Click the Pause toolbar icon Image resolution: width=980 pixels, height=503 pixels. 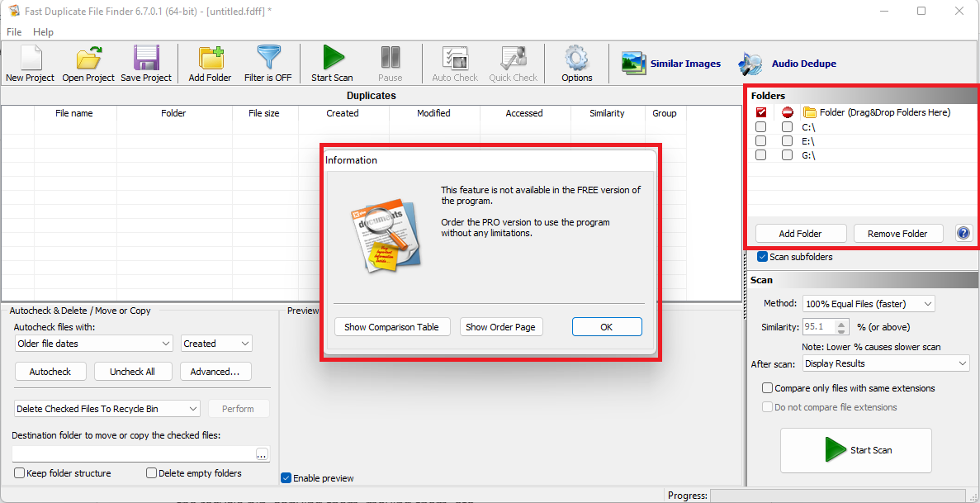(x=391, y=58)
